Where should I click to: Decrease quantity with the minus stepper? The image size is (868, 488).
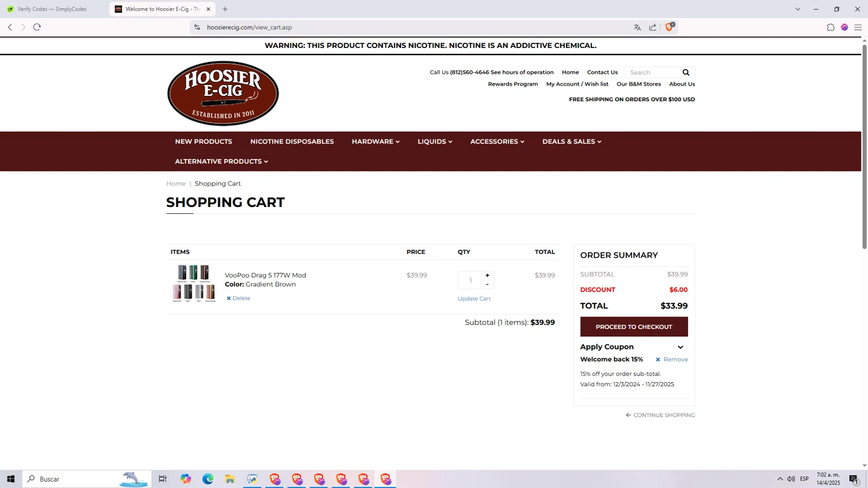coord(487,284)
